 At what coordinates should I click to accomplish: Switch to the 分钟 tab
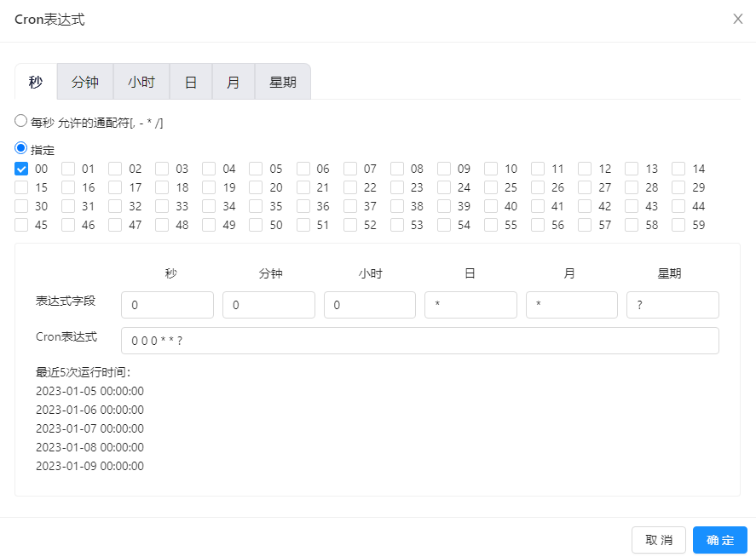point(85,82)
